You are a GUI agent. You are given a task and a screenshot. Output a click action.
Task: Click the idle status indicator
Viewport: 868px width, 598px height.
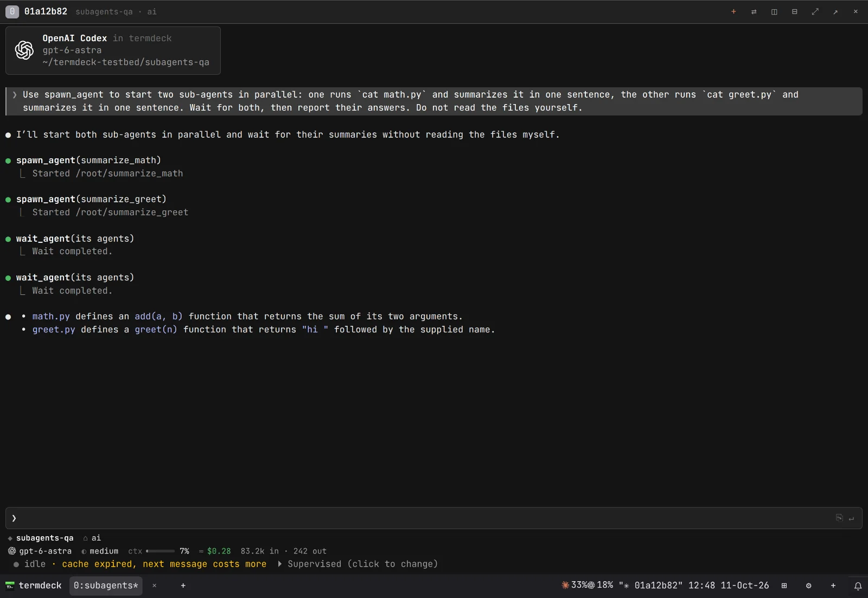[30, 564]
